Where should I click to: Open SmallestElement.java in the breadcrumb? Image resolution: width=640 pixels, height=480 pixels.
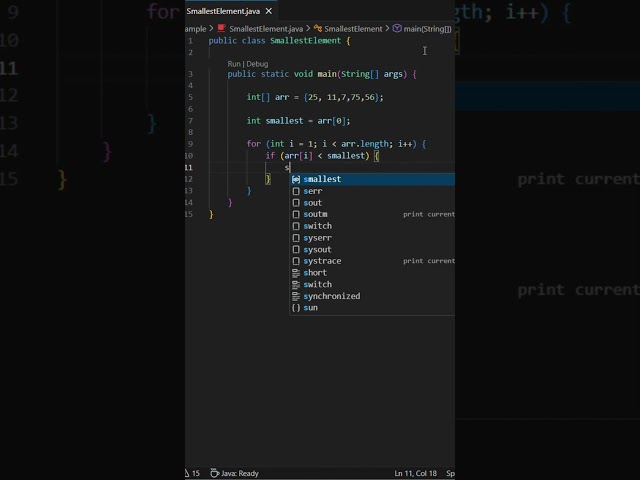266,29
